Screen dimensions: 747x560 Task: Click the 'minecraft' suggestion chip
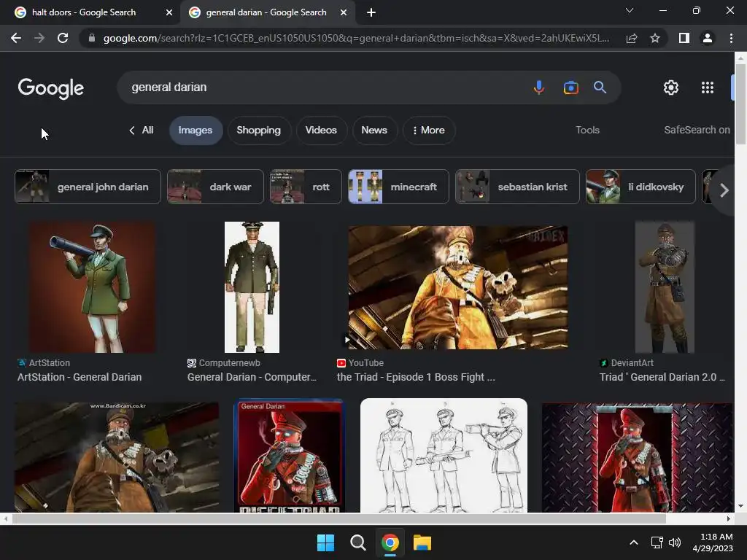tap(398, 187)
